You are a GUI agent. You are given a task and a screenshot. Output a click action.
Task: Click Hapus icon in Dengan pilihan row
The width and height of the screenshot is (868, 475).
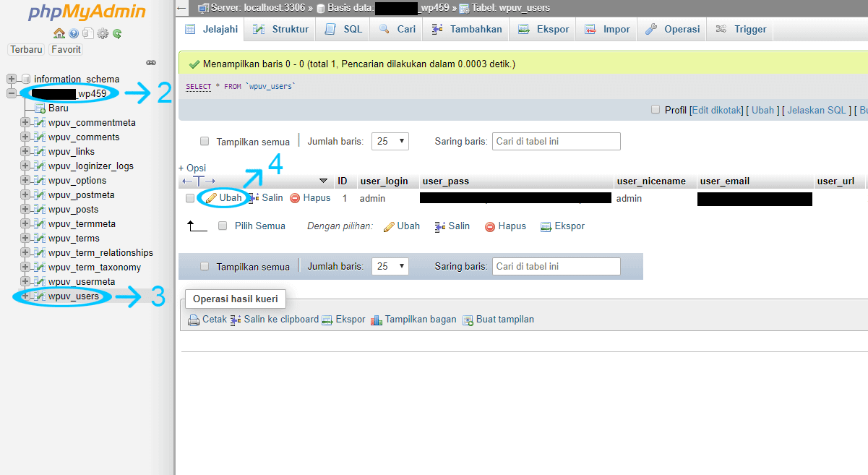(x=490, y=226)
